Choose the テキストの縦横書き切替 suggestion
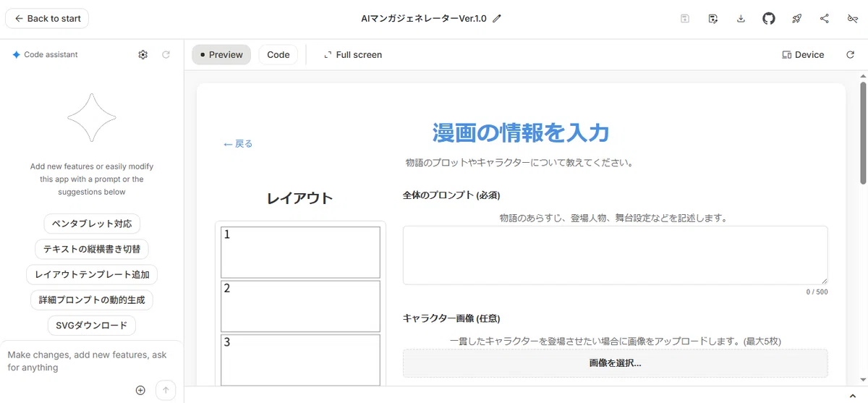The width and height of the screenshot is (868, 403). [x=92, y=249]
